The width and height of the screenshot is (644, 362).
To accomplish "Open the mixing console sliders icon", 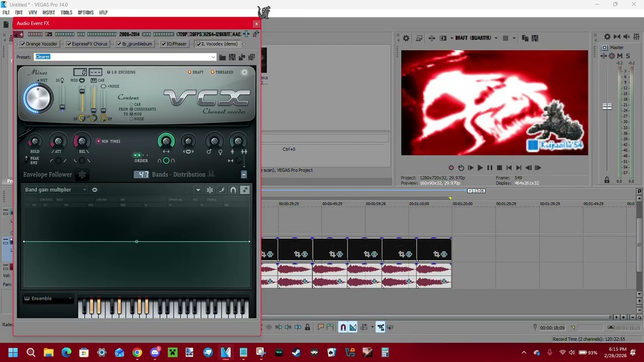I will [636, 37].
